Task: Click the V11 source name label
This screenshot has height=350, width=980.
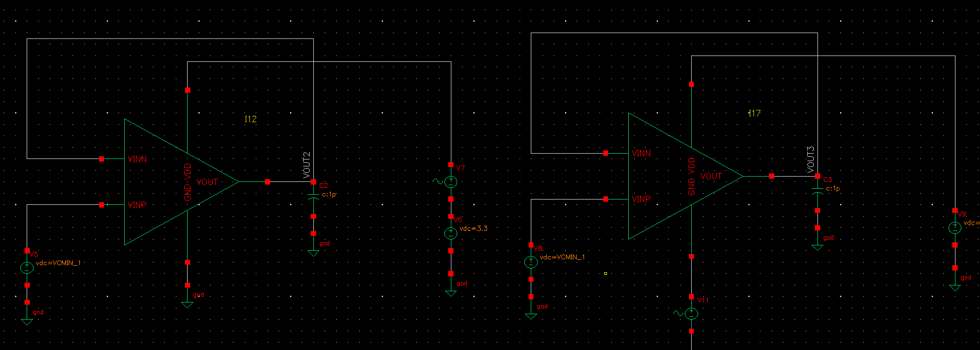Action: (703, 300)
